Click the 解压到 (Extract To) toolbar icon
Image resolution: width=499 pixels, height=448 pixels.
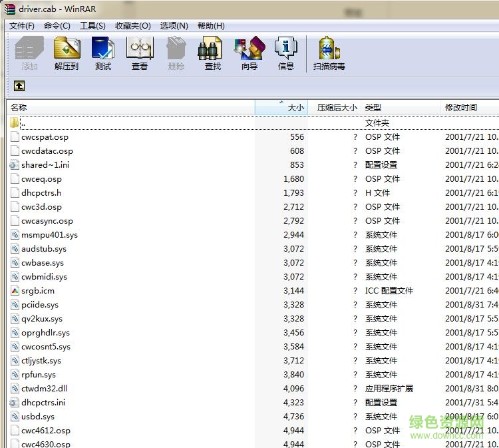coord(67,53)
